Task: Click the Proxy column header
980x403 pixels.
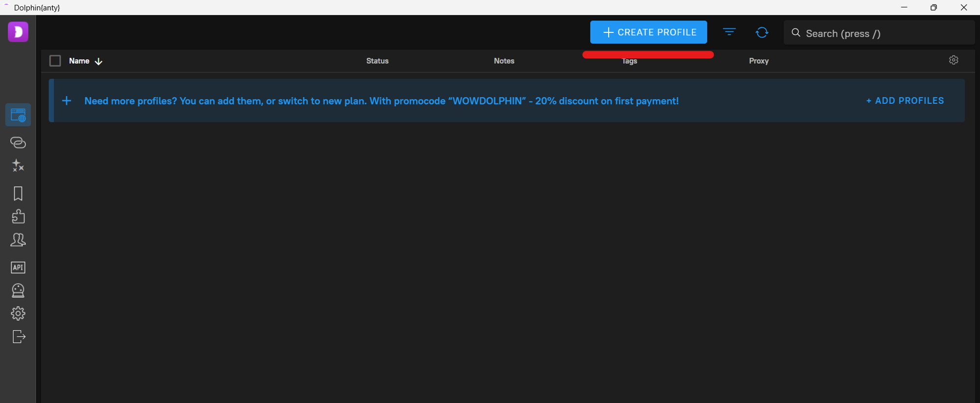Action: pyautogui.click(x=759, y=61)
